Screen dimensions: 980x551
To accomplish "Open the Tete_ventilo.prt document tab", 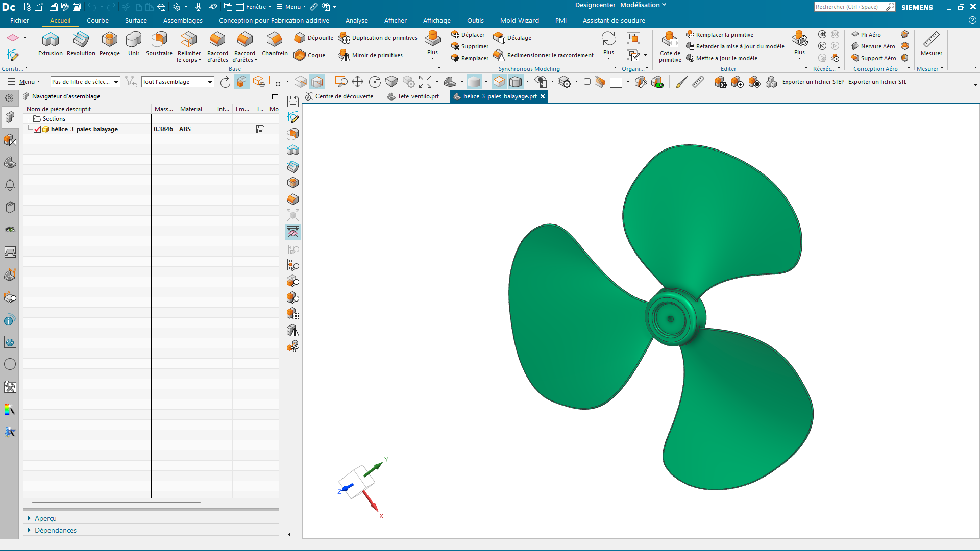I will 413,96.
